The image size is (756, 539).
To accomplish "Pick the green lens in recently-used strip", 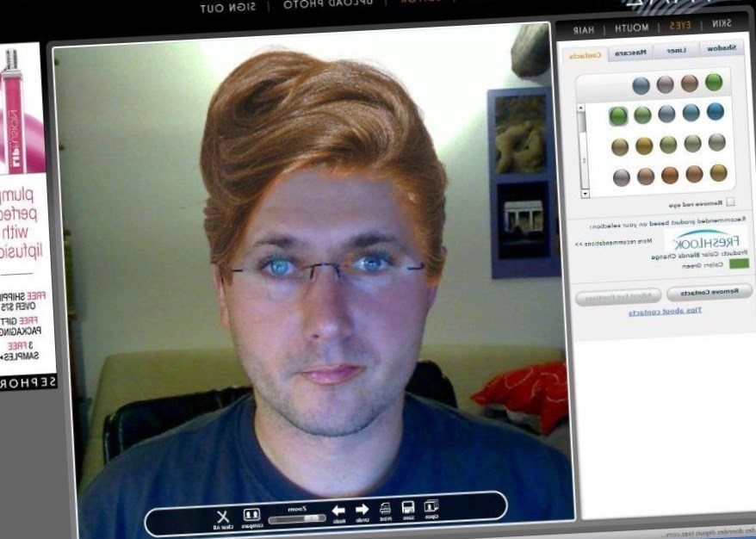I will 714,82.
